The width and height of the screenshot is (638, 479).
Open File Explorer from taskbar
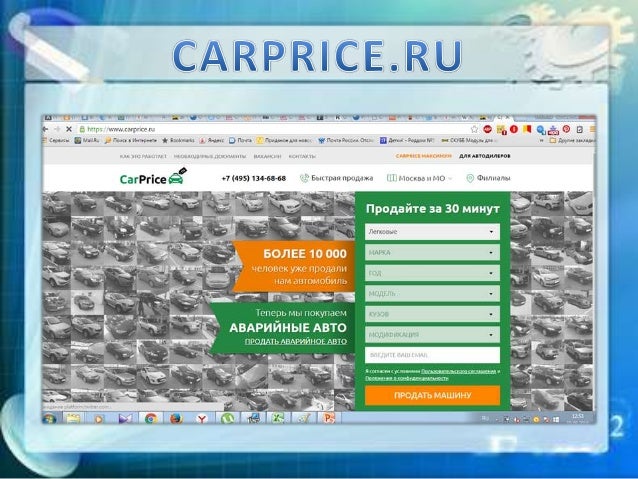73,418
